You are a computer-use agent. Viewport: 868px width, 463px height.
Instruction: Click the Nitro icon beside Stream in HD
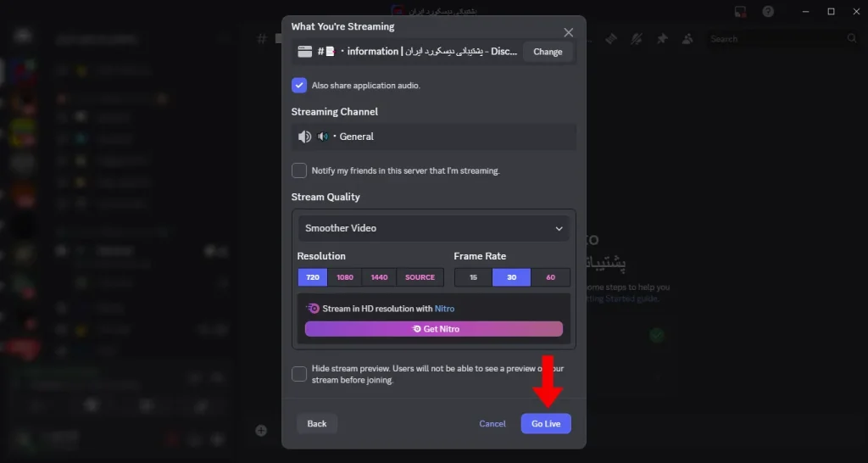coord(313,309)
